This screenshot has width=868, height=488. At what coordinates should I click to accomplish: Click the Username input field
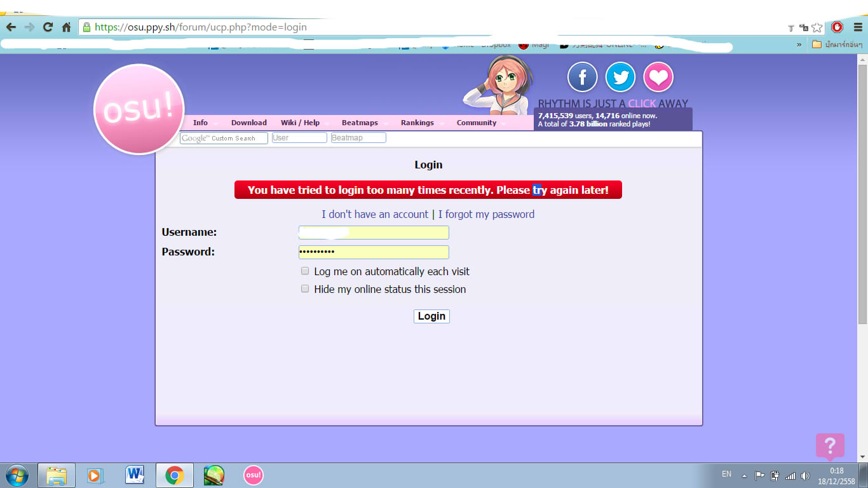(374, 233)
